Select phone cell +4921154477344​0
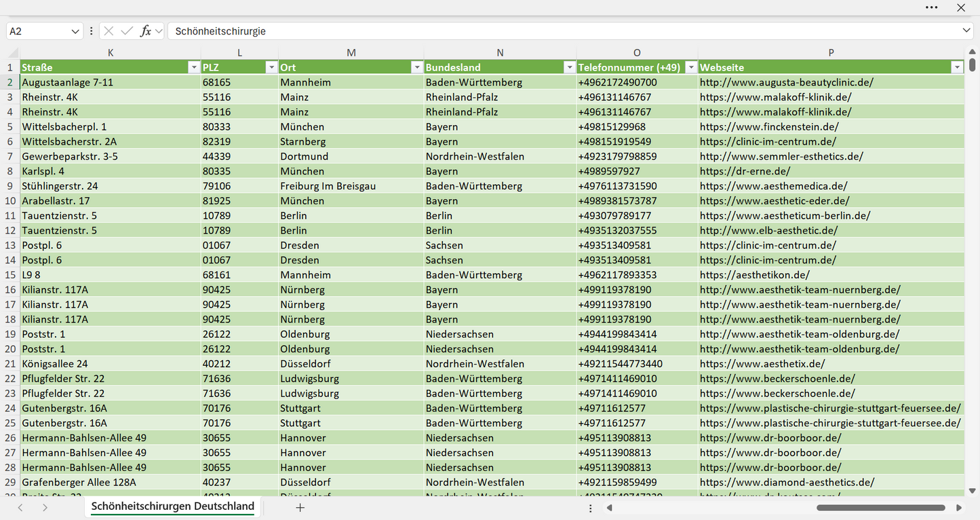This screenshot has width=980, height=520. click(x=637, y=364)
